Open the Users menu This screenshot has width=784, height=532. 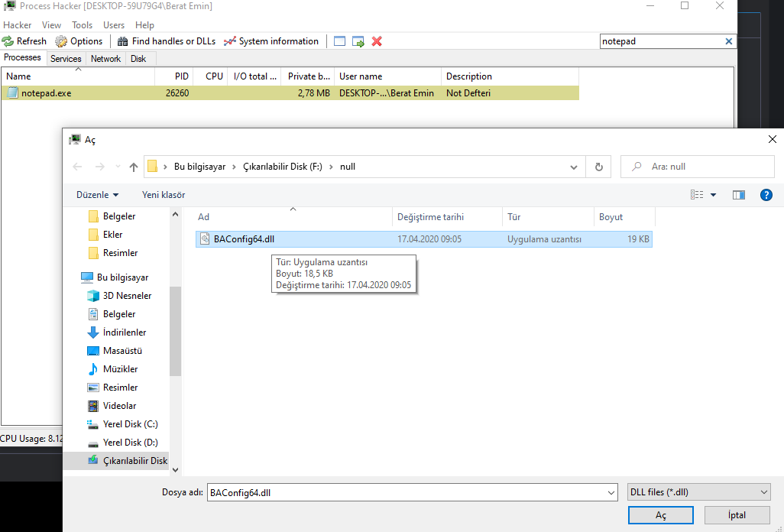point(114,25)
